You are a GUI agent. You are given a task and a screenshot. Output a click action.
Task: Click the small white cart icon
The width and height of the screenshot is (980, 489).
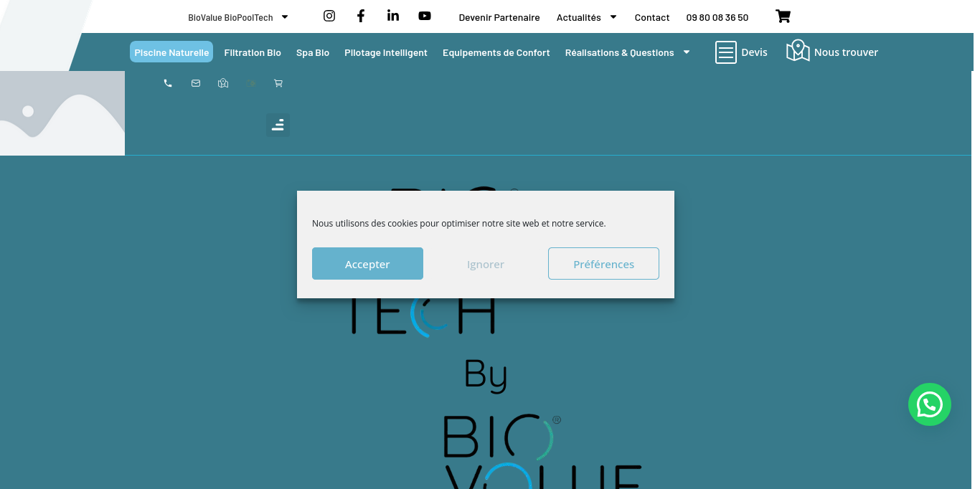point(278,83)
